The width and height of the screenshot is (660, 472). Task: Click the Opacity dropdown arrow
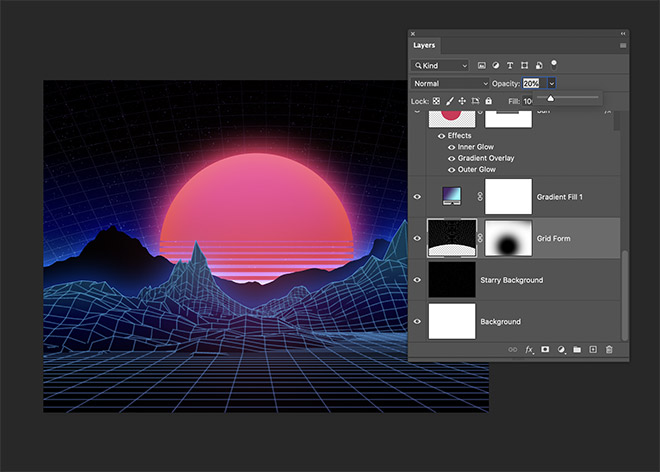[551, 83]
